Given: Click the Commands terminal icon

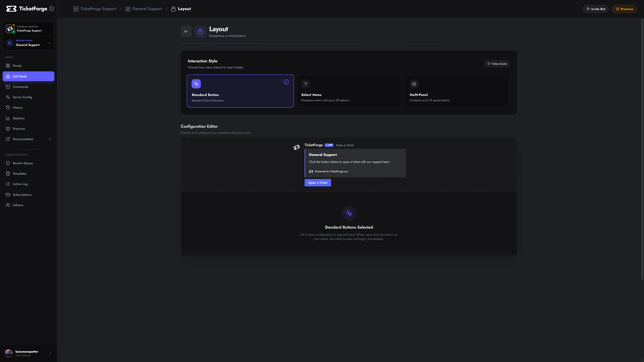Looking at the screenshot, I should coord(8,87).
